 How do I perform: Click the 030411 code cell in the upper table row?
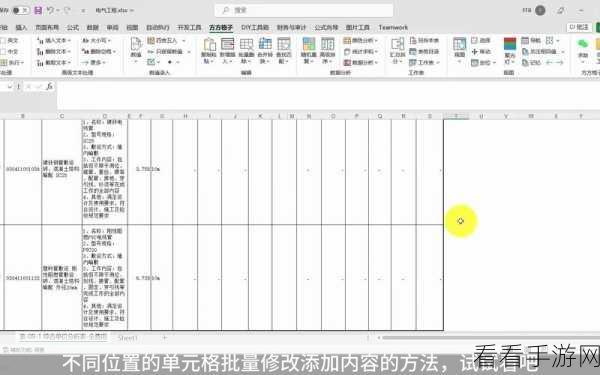pos(23,169)
